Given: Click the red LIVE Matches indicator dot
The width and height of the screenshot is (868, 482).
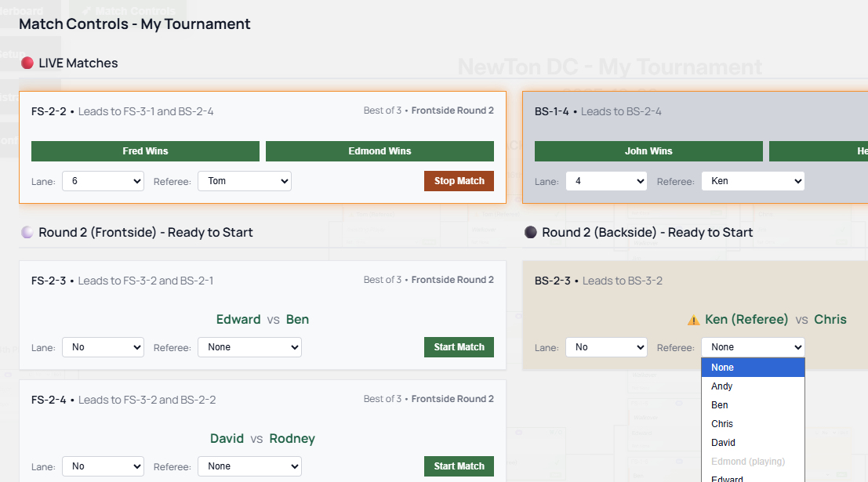Looking at the screenshot, I should [x=29, y=63].
